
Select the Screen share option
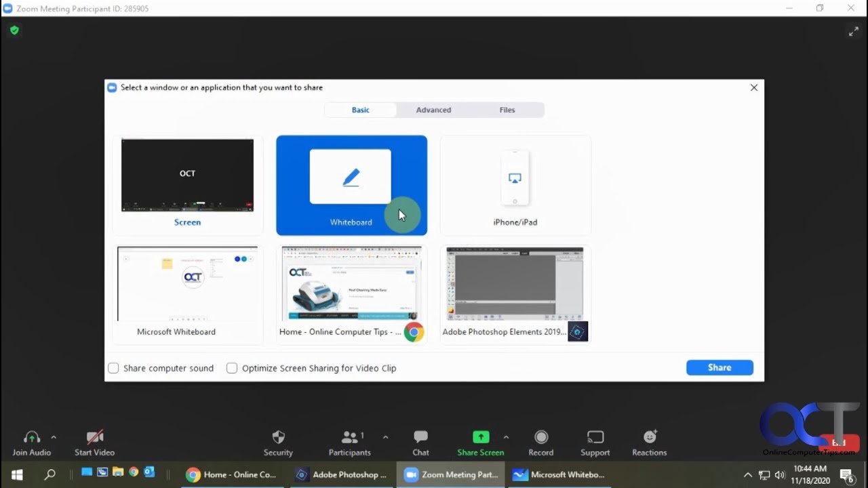pos(187,185)
